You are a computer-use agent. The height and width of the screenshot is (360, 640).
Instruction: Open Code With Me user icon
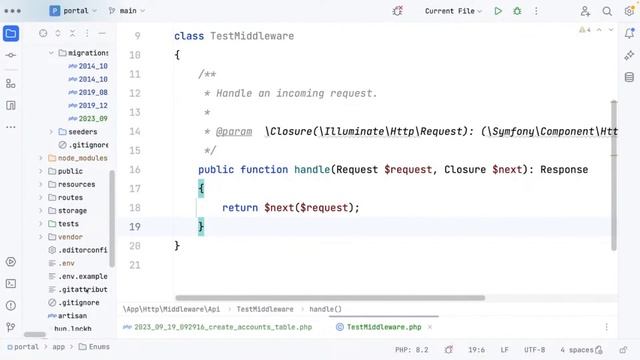[x=585, y=11]
